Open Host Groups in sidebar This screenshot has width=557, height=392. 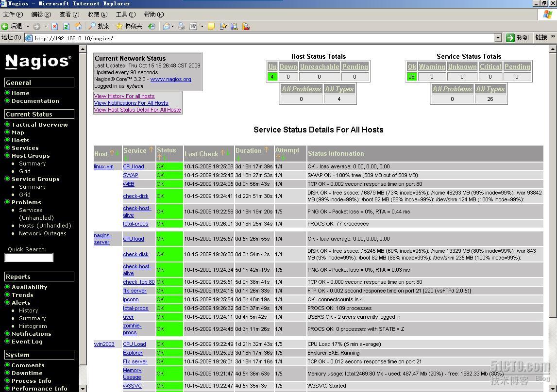(x=31, y=156)
